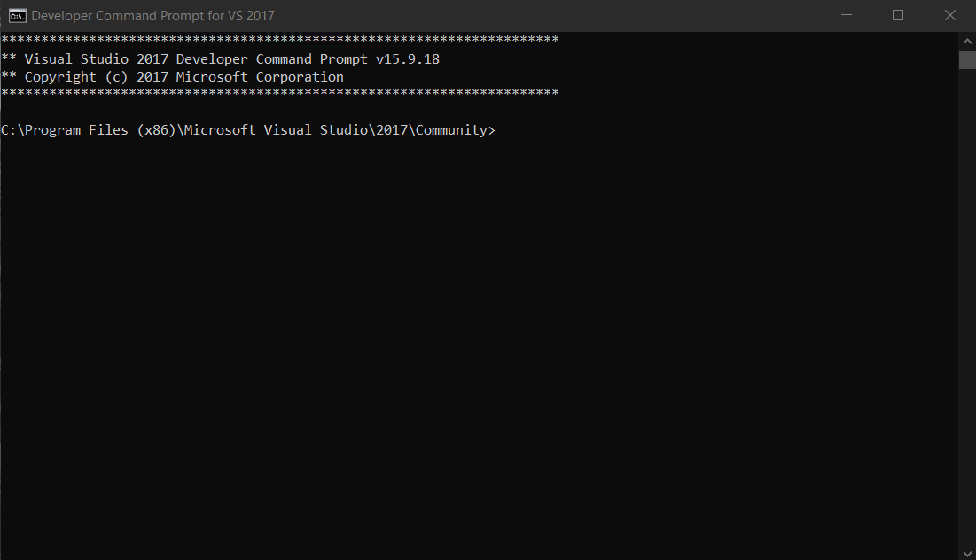This screenshot has height=560, width=976.
Task: Click the maximize button
Action: [x=898, y=15]
